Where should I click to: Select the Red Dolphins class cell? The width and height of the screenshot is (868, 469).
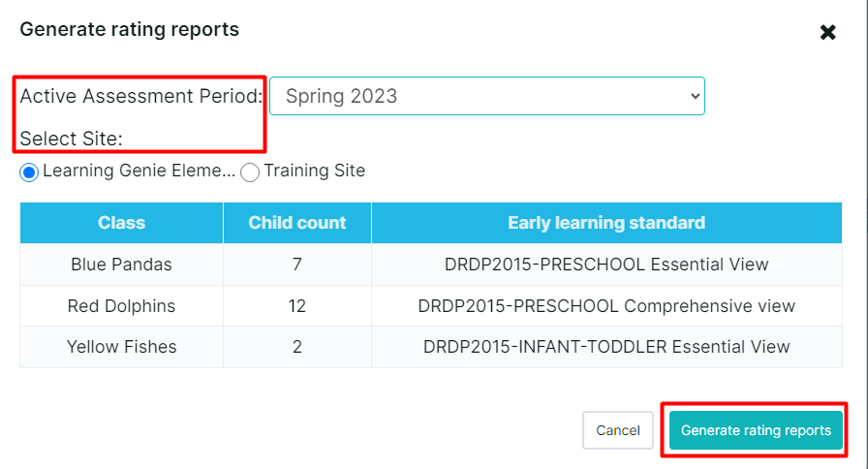click(121, 306)
